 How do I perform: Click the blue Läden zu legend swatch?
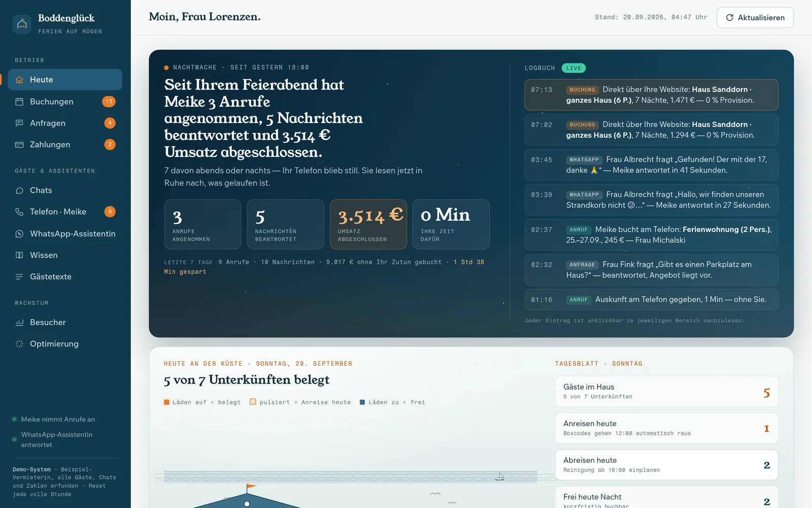click(x=362, y=402)
